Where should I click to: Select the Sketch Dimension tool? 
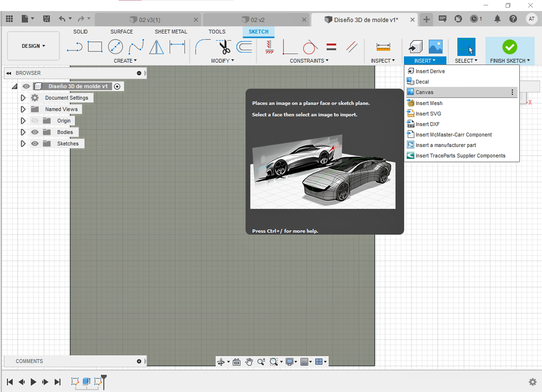pos(177,47)
